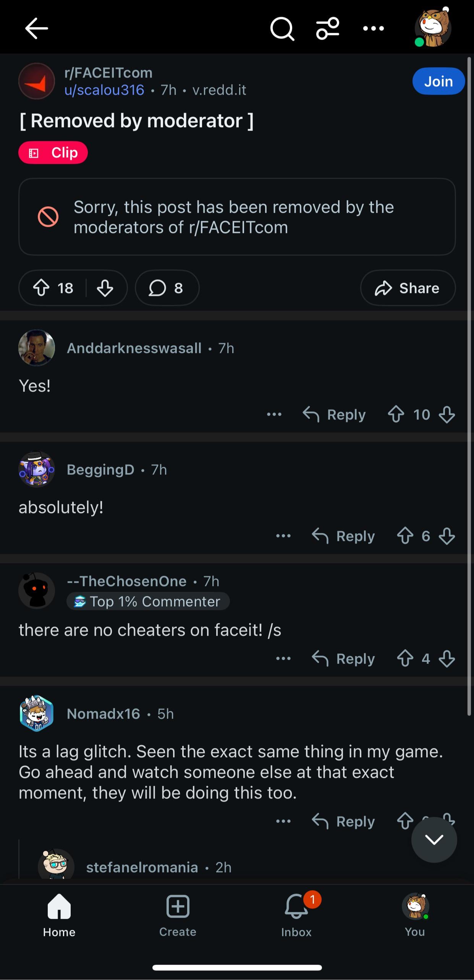Select the Clip flair tag
The width and height of the screenshot is (474, 980).
53,153
